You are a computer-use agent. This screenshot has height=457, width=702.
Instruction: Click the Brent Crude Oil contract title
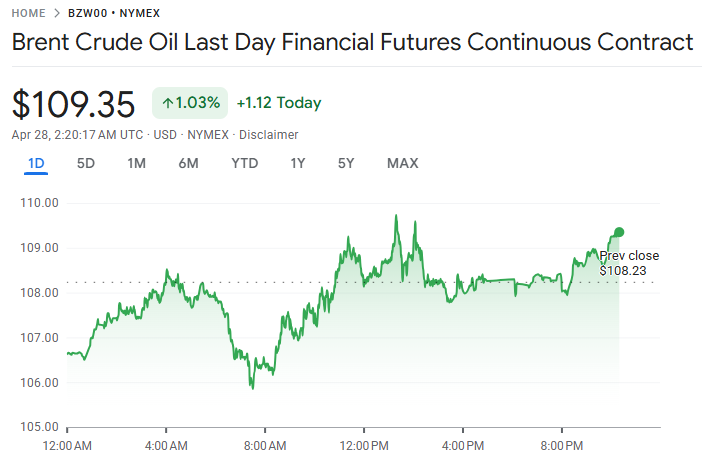[351, 43]
